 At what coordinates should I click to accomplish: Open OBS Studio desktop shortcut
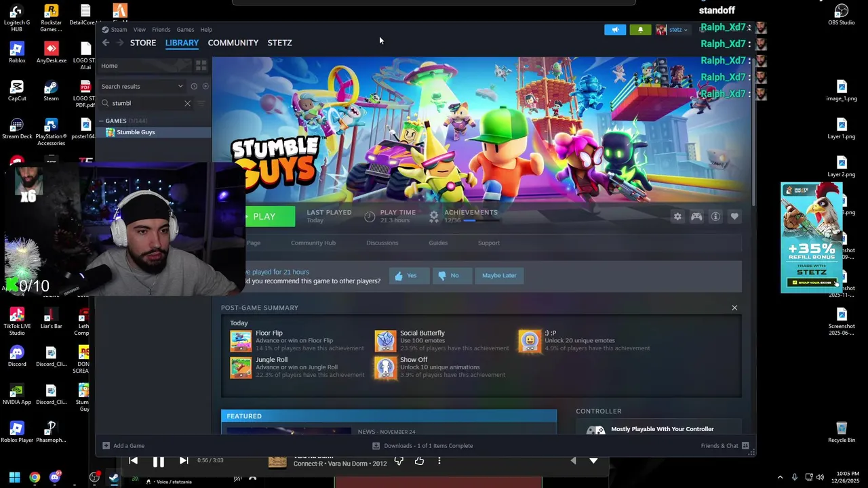pos(842,15)
